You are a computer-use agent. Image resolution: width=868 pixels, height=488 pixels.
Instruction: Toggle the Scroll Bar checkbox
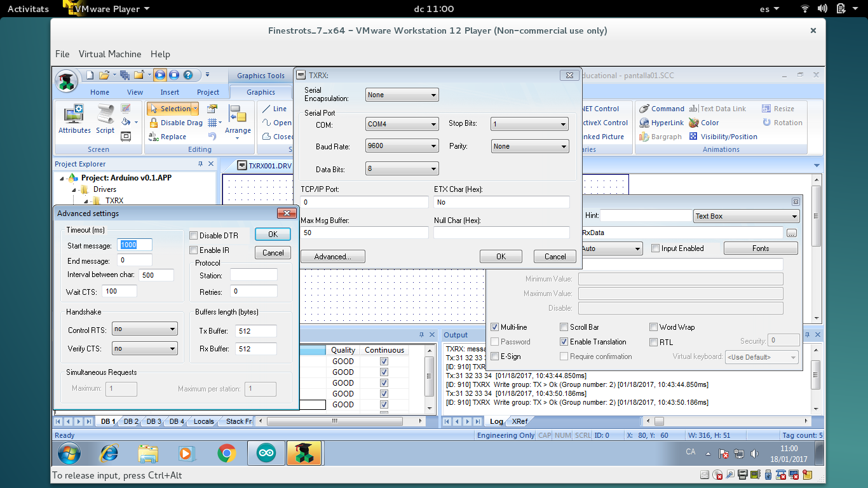click(x=564, y=327)
